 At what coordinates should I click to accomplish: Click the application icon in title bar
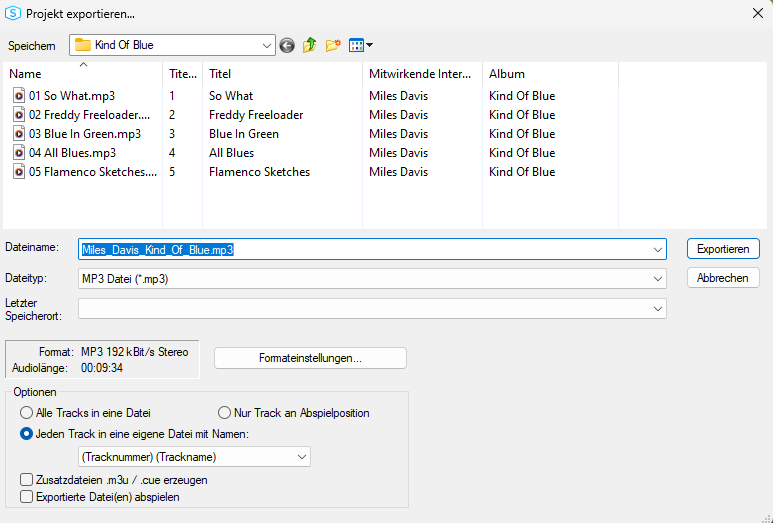(x=12, y=13)
